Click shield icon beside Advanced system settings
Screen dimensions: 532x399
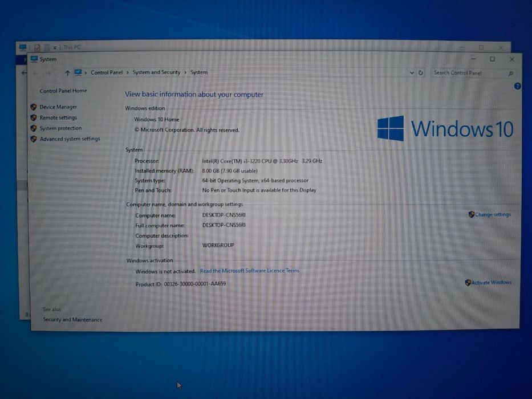pos(33,139)
